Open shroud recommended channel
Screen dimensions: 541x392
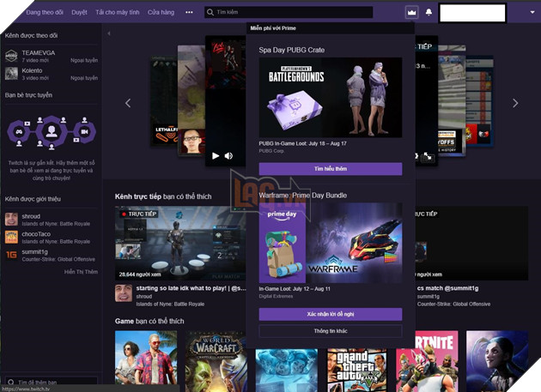(51, 220)
